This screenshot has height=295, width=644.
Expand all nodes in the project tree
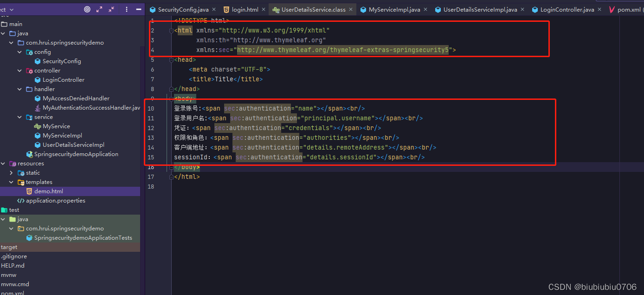[99, 9]
